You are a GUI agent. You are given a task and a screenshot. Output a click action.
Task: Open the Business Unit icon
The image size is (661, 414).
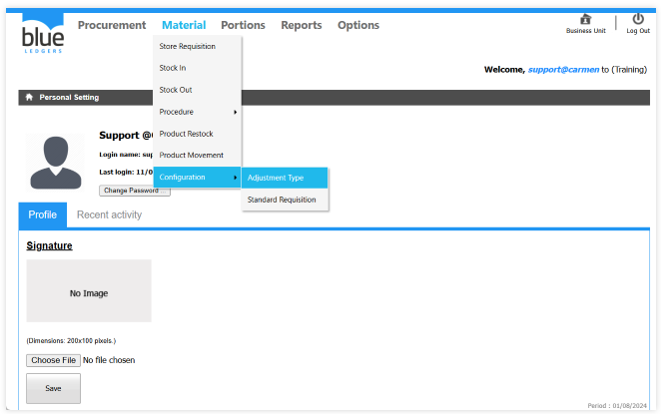[x=585, y=19]
